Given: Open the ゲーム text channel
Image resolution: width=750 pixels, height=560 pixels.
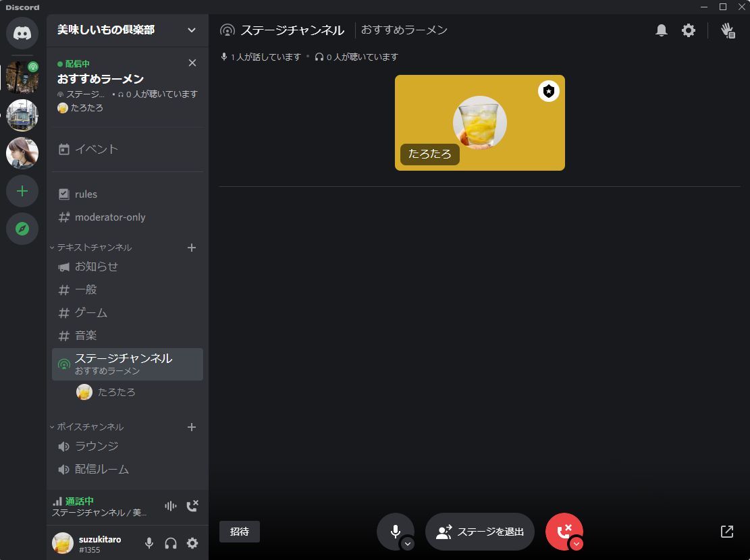Looking at the screenshot, I should [127, 313].
